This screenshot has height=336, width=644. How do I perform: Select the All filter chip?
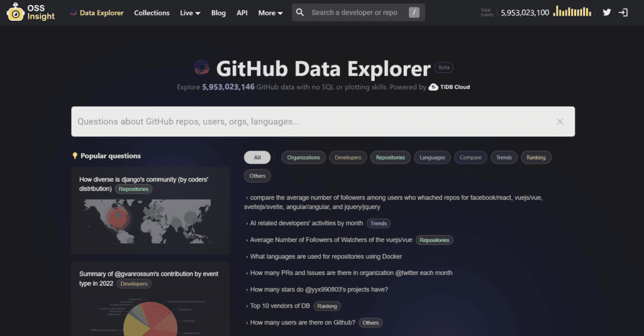click(257, 158)
